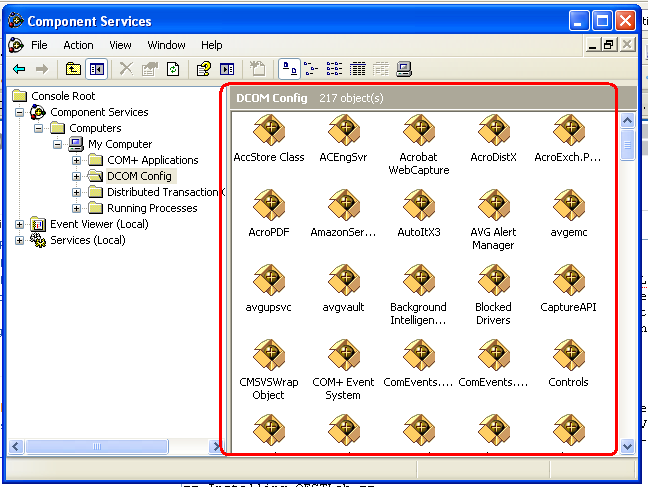Expand the COM+ Applications node

pyautogui.click(x=77, y=160)
